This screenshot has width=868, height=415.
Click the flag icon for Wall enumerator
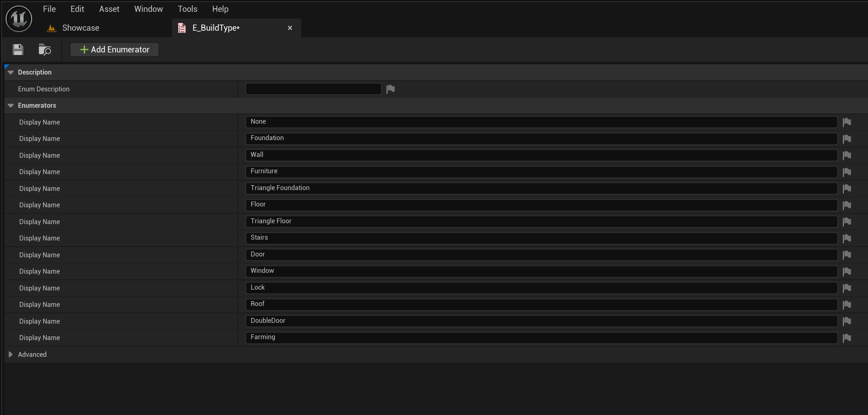[847, 155]
